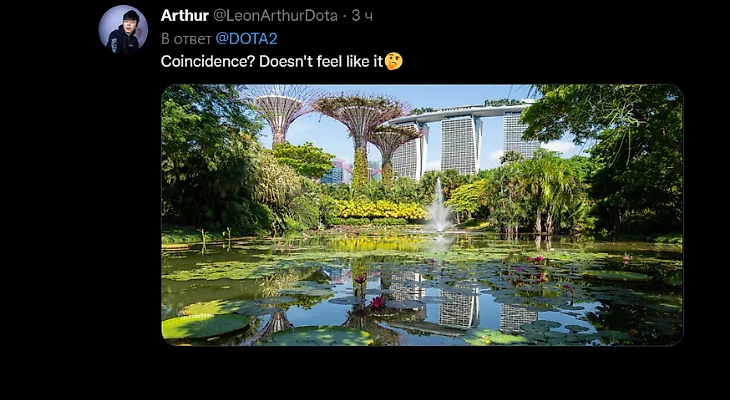Screen dimensions: 730x400
Task: Open Arthur's profile avatar picture
Action: pyautogui.click(x=123, y=29)
